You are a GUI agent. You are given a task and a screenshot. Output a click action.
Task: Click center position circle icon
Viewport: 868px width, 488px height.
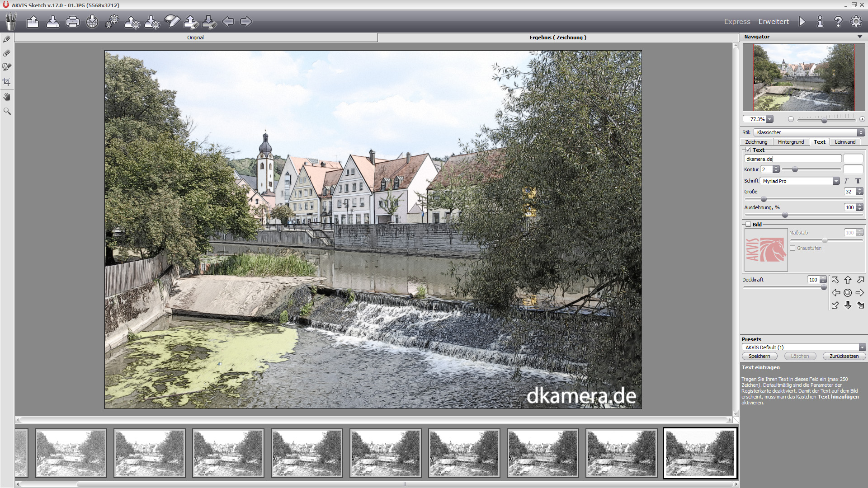point(848,293)
